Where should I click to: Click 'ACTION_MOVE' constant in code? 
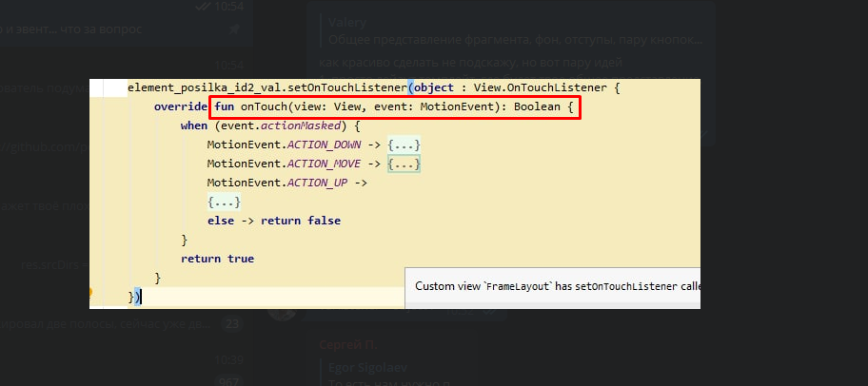(325, 164)
